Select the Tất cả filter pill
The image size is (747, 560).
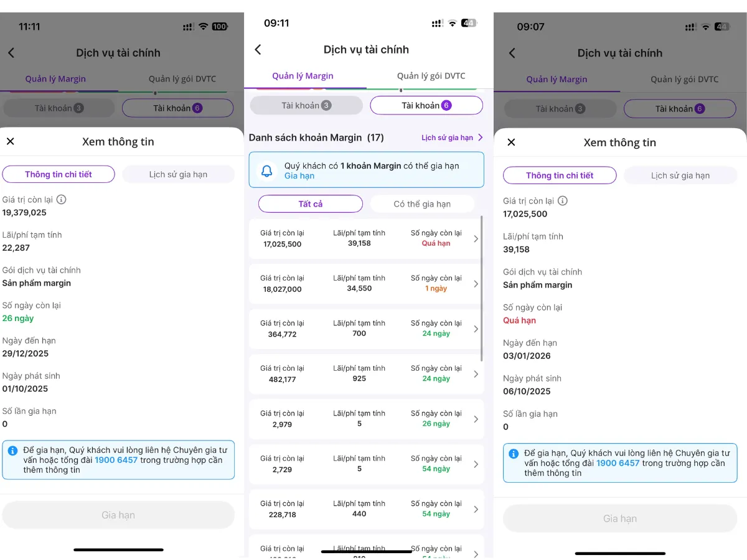pyautogui.click(x=310, y=204)
